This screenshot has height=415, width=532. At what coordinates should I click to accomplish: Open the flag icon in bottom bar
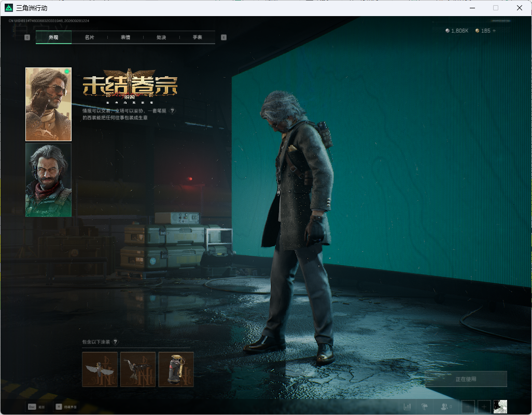point(425,407)
